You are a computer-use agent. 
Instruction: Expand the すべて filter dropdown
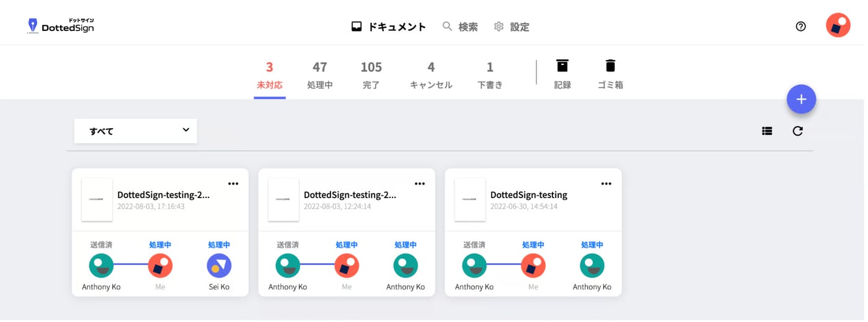click(135, 131)
